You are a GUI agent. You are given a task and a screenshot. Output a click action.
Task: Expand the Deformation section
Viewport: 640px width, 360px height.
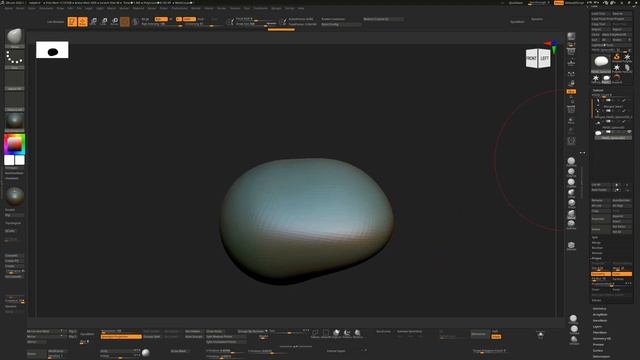pyautogui.click(x=602, y=356)
